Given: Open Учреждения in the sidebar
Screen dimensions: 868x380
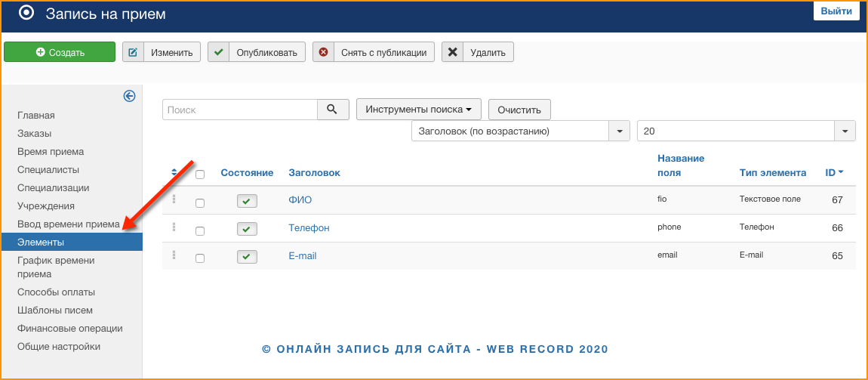Looking at the screenshot, I should [x=46, y=206].
